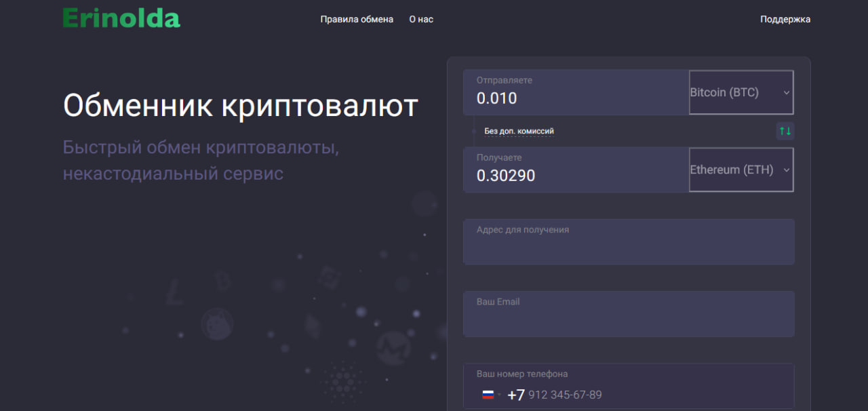
Task: Focus the Получаете amount field
Action: pyautogui.click(x=576, y=170)
